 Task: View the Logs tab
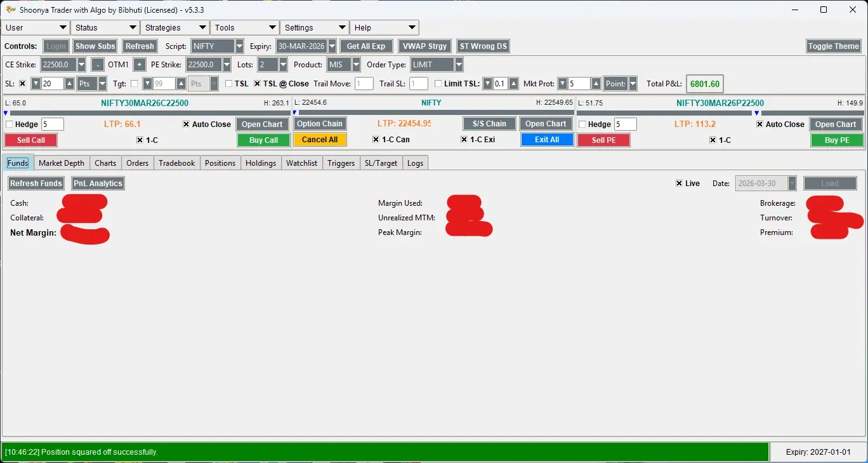tap(416, 163)
